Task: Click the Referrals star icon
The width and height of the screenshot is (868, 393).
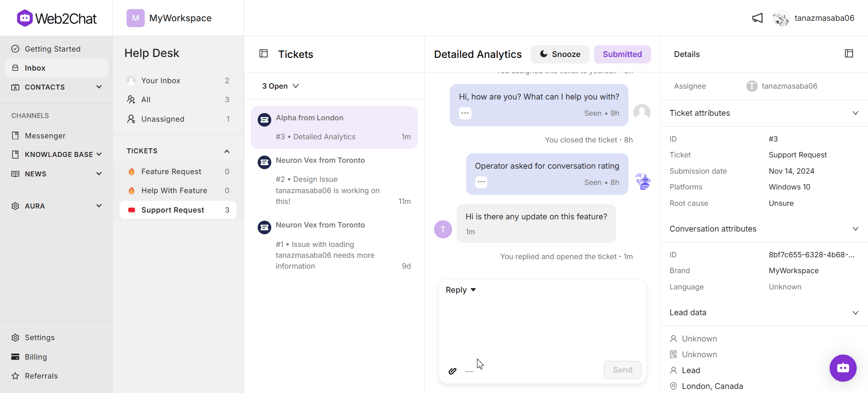Action: (x=15, y=376)
